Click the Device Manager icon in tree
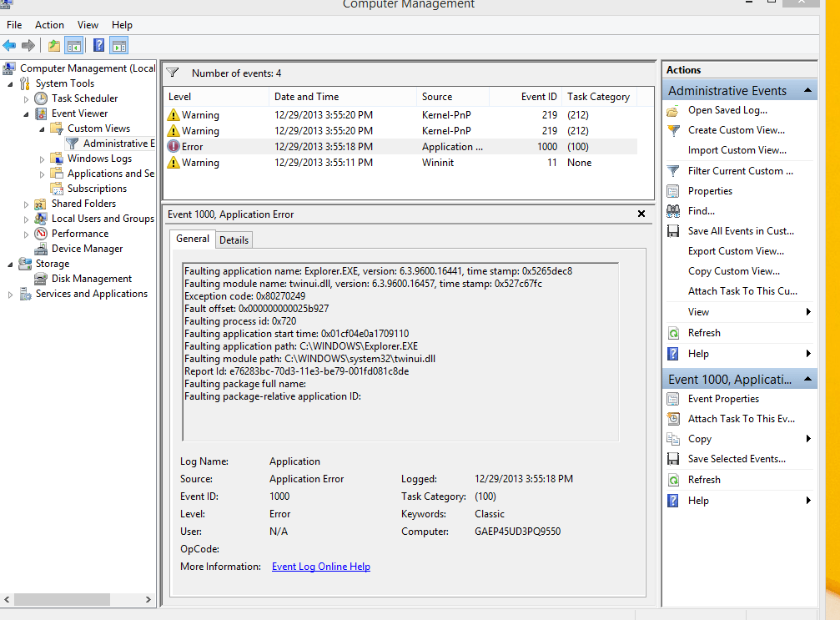 [x=41, y=249]
